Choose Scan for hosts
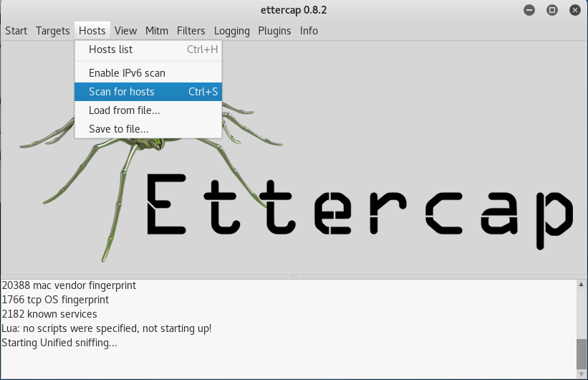588x380 pixels. click(x=148, y=92)
